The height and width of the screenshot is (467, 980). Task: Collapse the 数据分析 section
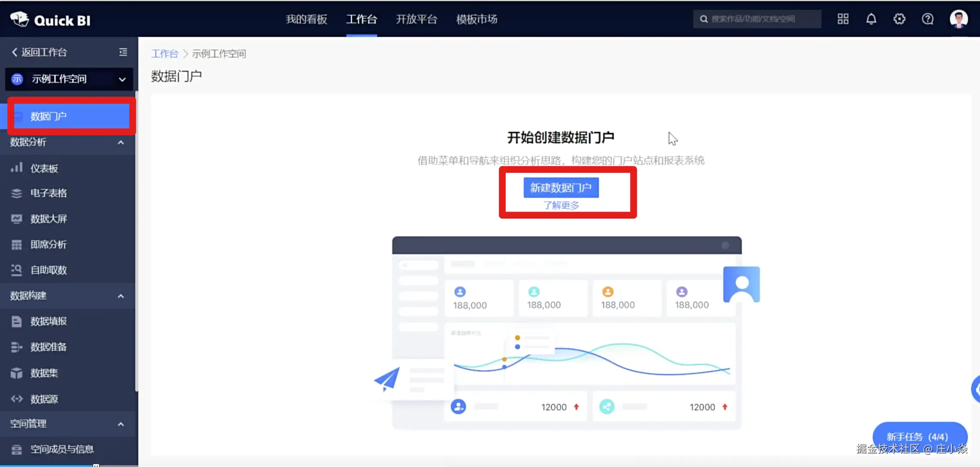(121, 142)
